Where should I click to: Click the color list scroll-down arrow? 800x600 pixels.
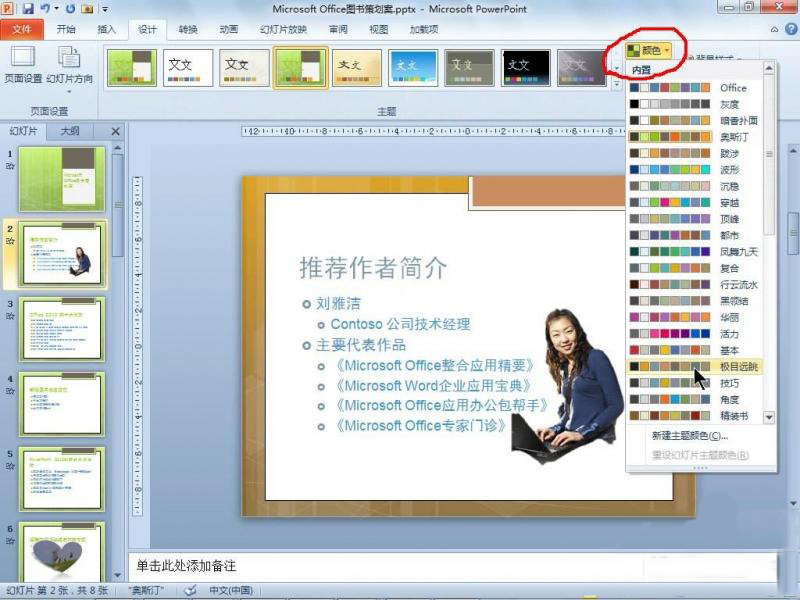point(769,417)
